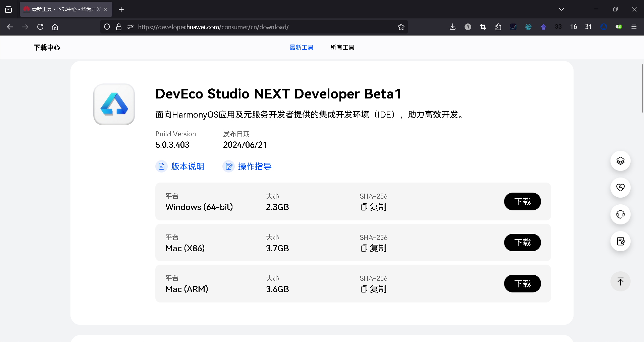Click the screenshot crop extension icon
This screenshot has height=342, width=644.
483,27
